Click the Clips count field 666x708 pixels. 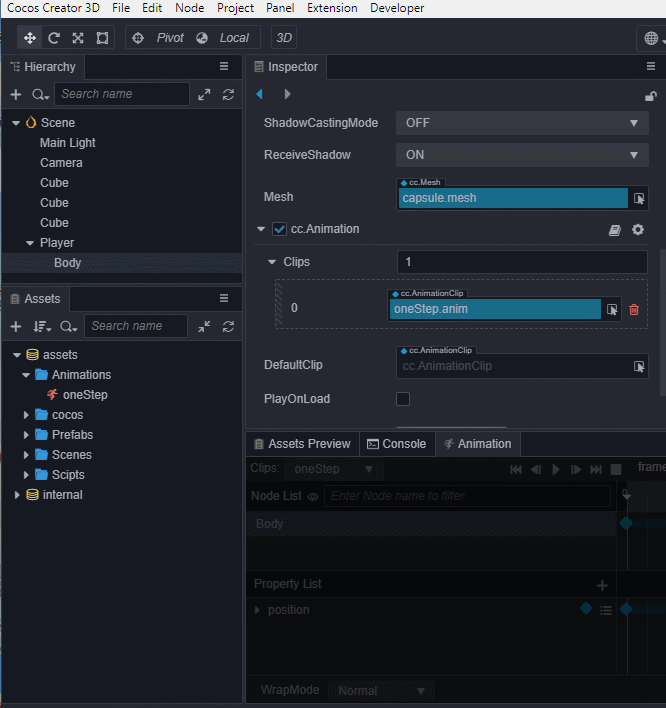522,262
